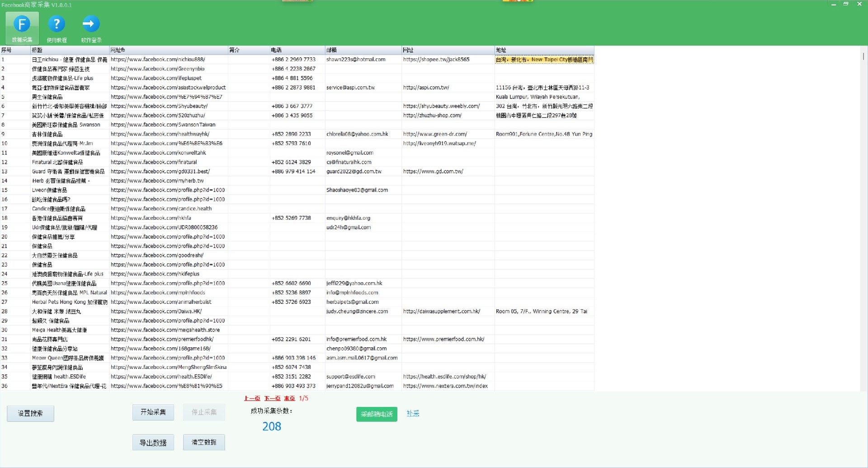Click the 标题 column header
The width and height of the screenshot is (868, 468).
[70, 50]
